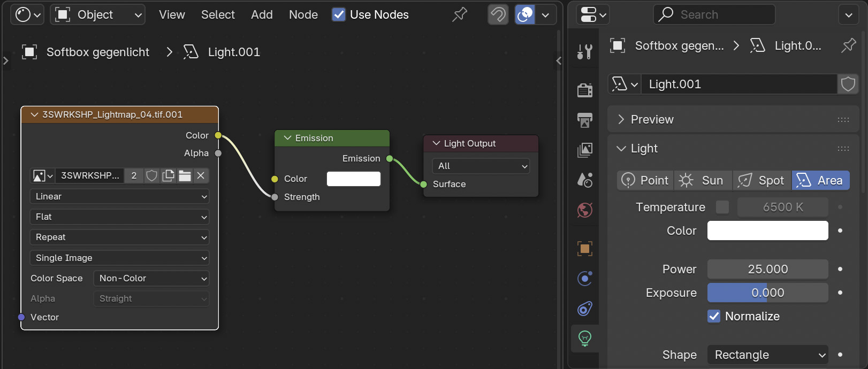Click the Vector input socket of the image node
This screenshot has width=868, height=369.
[21, 317]
